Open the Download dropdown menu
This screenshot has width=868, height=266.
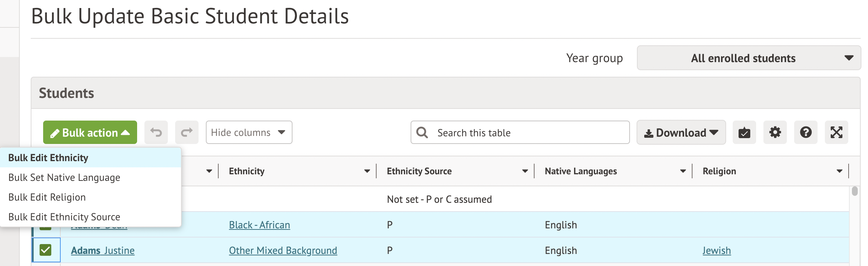(x=681, y=132)
